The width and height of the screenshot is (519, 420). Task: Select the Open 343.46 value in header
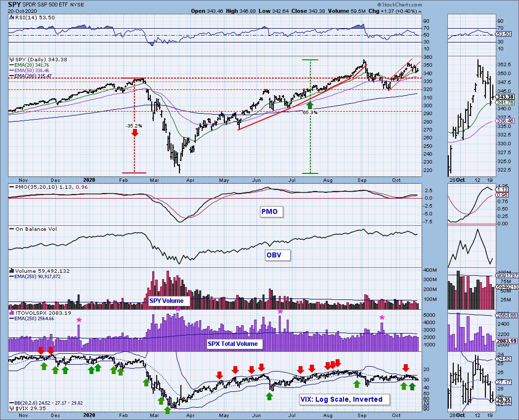point(207,11)
